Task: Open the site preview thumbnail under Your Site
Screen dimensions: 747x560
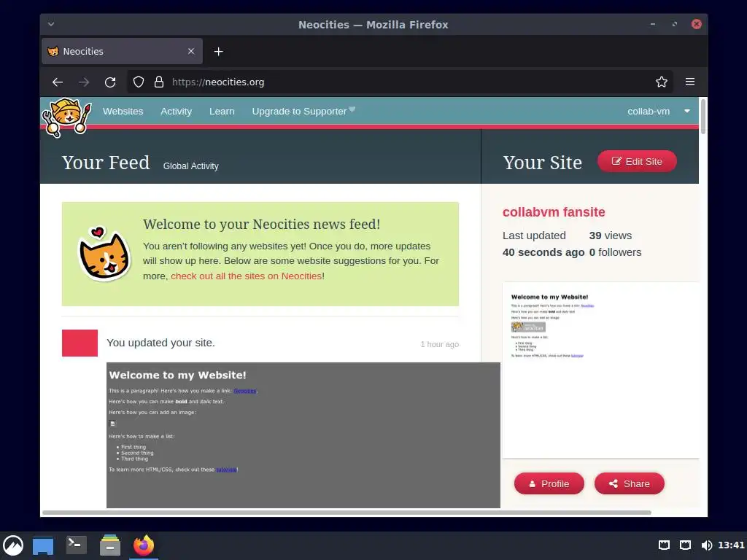Action: pyautogui.click(x=600, y=370)
